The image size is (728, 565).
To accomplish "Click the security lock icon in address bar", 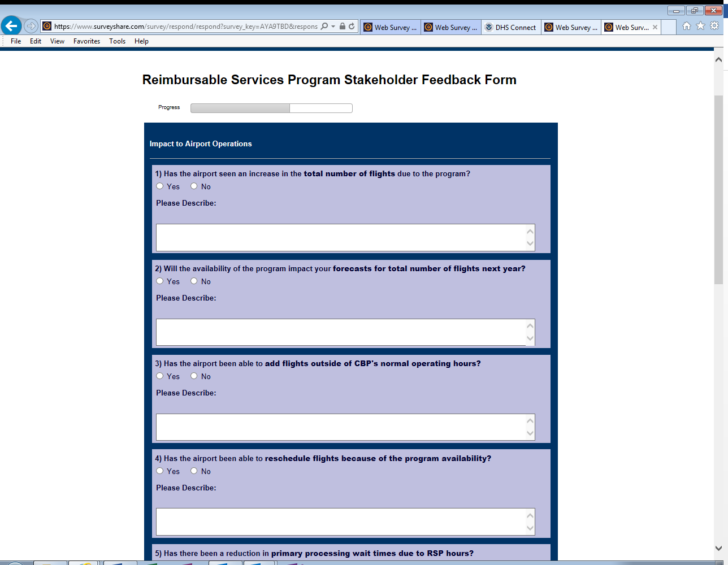I will [343, 27].
